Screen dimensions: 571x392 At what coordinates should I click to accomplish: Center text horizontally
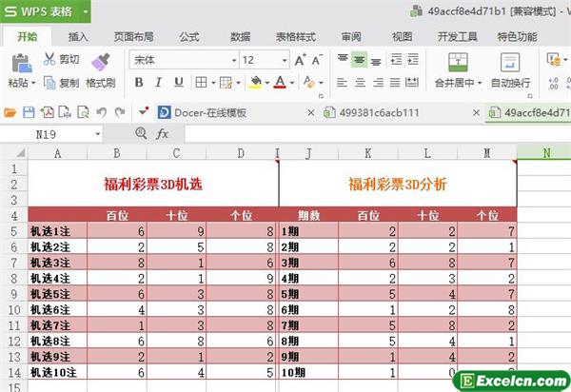(360, 83)
